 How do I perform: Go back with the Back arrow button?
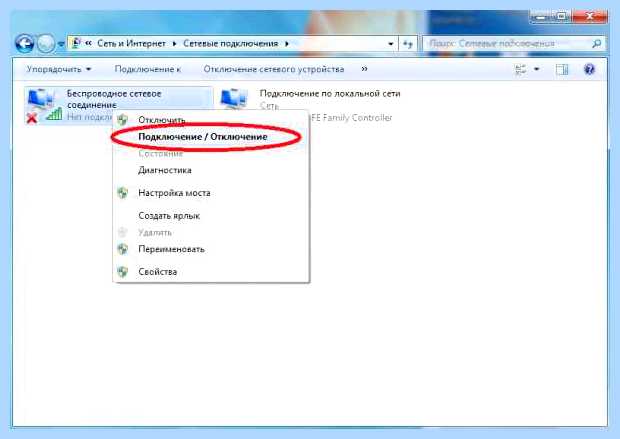(x=25, y=43)
